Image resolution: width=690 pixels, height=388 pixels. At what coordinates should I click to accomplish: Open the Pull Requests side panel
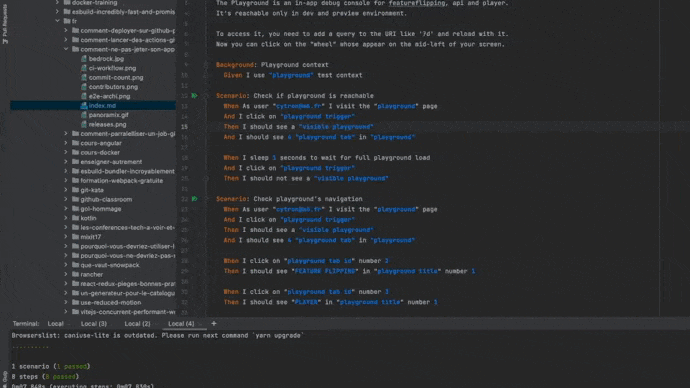5,24
